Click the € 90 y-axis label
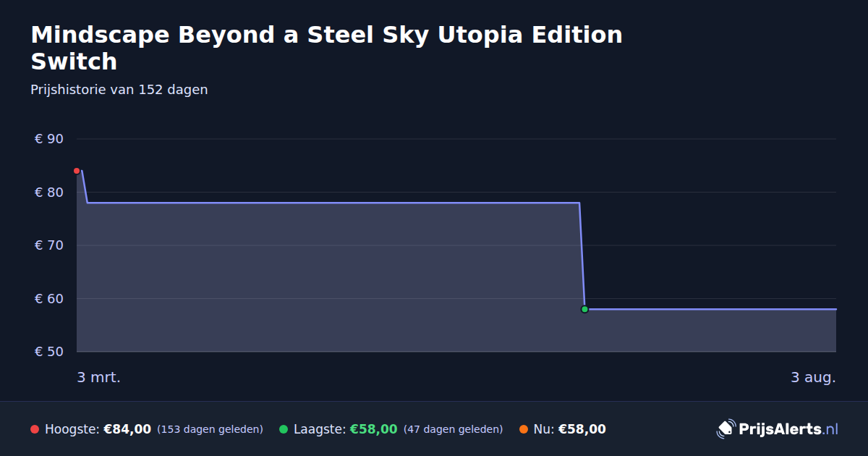 pyautogui.click(x=49, y=139)
